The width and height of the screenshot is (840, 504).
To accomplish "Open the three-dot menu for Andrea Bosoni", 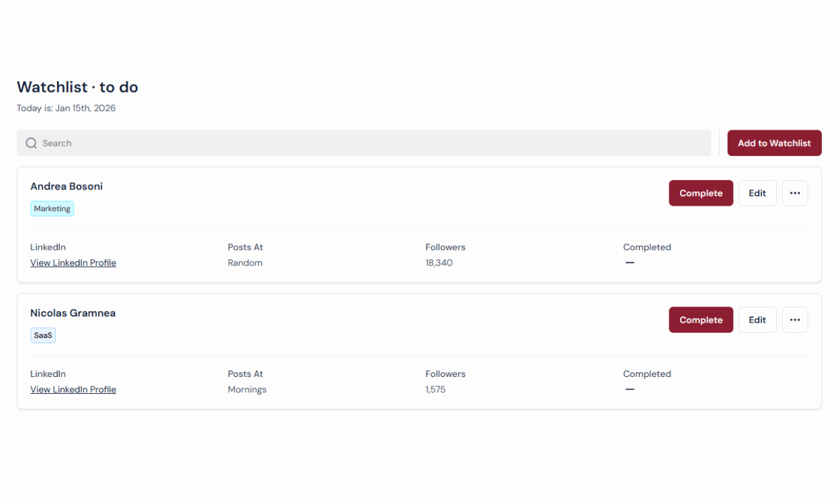I will [x=795, y=193].
